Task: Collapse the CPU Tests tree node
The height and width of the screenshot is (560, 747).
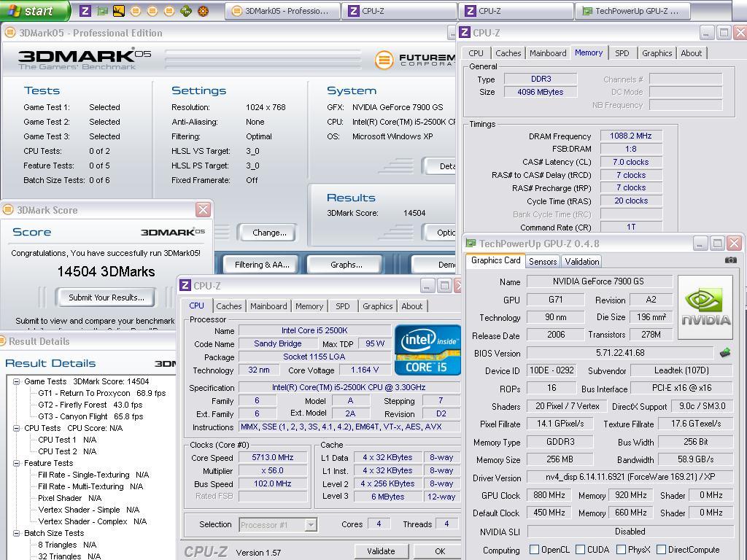Action: [16, 428]
